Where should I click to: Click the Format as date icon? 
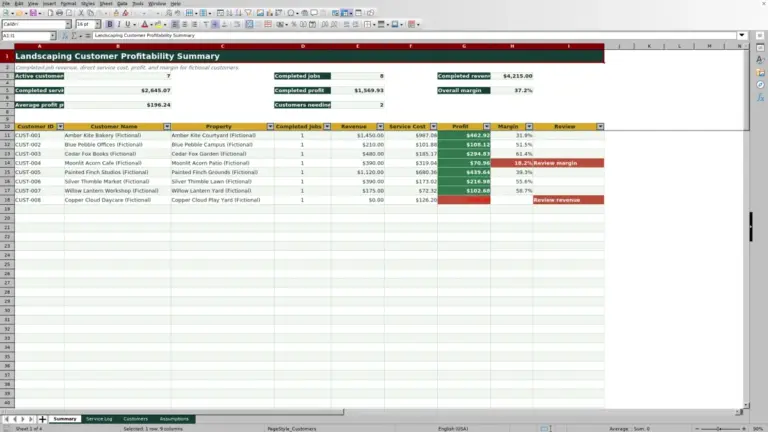312,24
